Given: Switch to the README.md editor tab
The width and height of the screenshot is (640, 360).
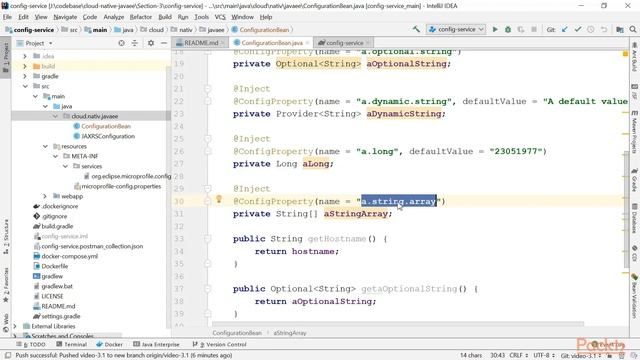Looking at the screenshot, I should pos(201,42).
